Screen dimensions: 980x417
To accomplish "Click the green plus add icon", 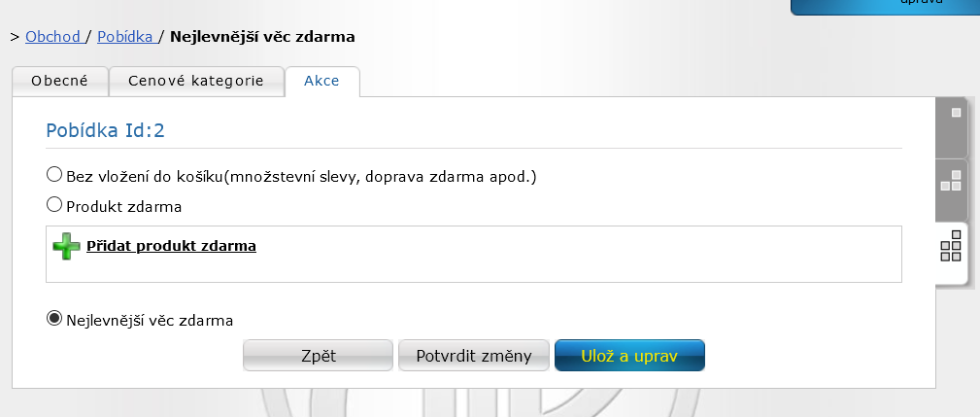I will click(x=66, y=246).
